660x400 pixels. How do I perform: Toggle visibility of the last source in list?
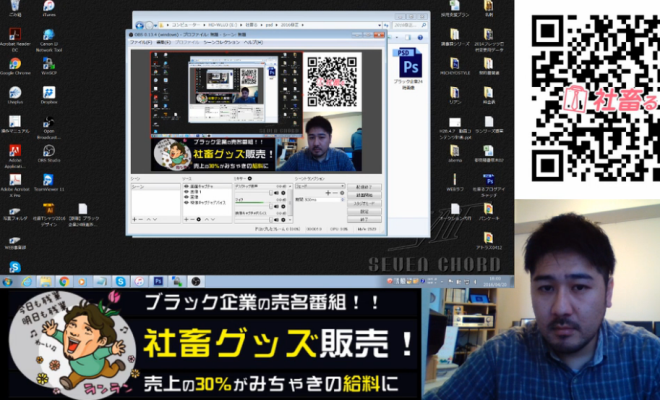click(x=185, y=201)
